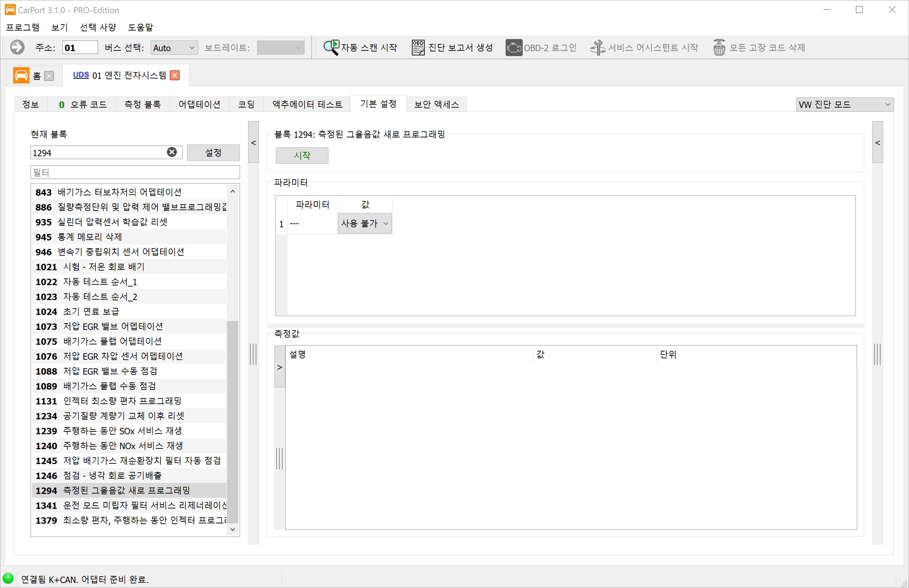Screen dimensions: 909x588
Task: Close the 01 엔진 전자시스템 tab
Action: [174, 75]
